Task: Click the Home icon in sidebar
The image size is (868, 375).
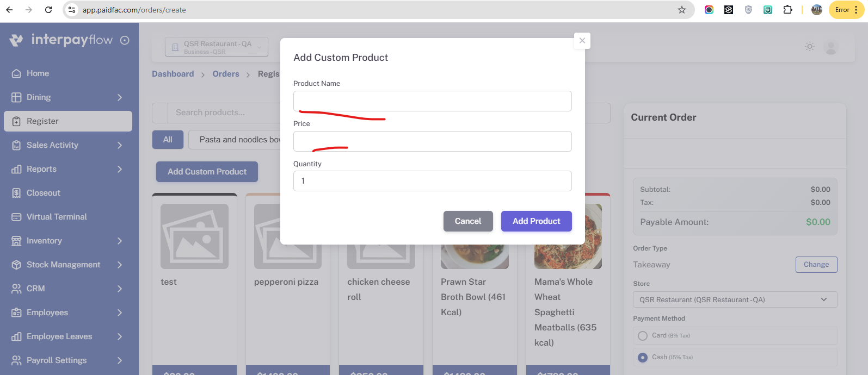Action: pyautogui.click(x=16, y=73)
